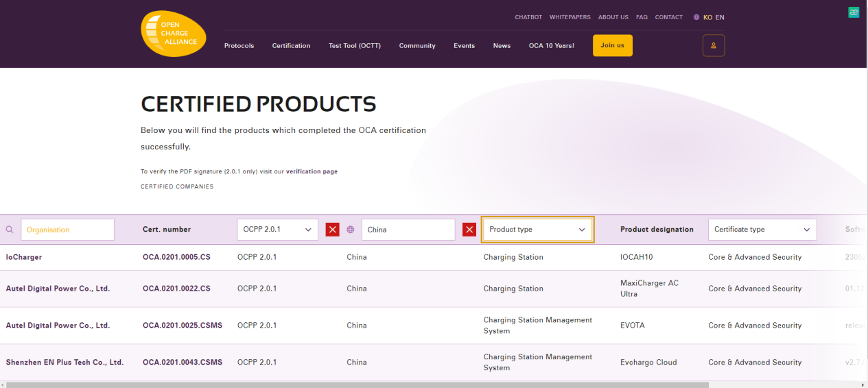Switch language to EN

[720, 17]
